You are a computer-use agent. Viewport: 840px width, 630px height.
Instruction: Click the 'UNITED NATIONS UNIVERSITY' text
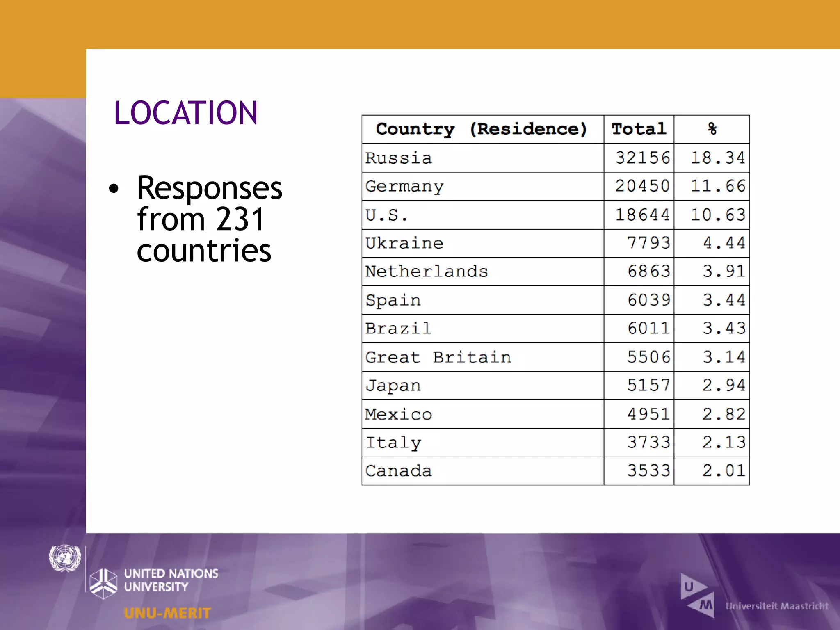click(171, 580)
